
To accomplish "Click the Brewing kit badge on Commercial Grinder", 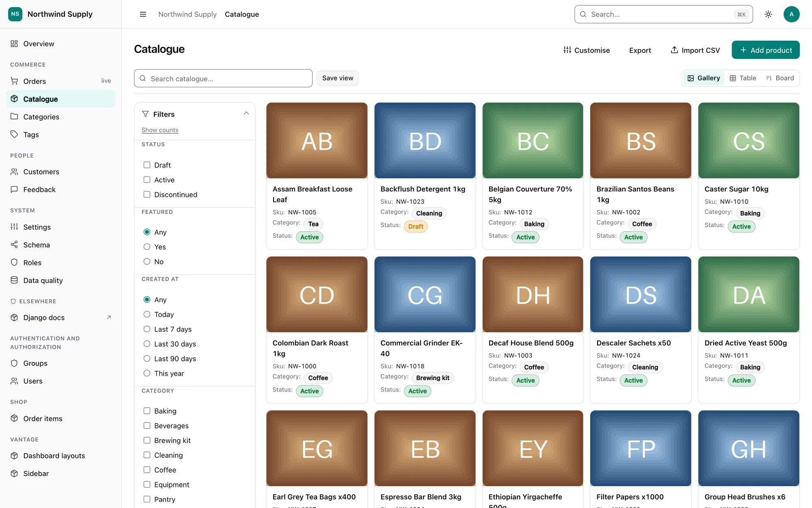I will (x=433, y=378).
